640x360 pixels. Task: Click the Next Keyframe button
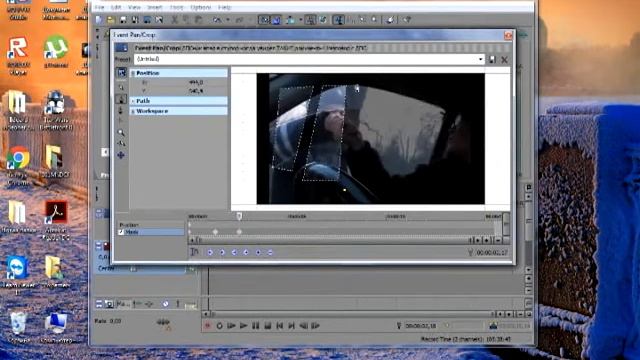[x=234, y=252]
